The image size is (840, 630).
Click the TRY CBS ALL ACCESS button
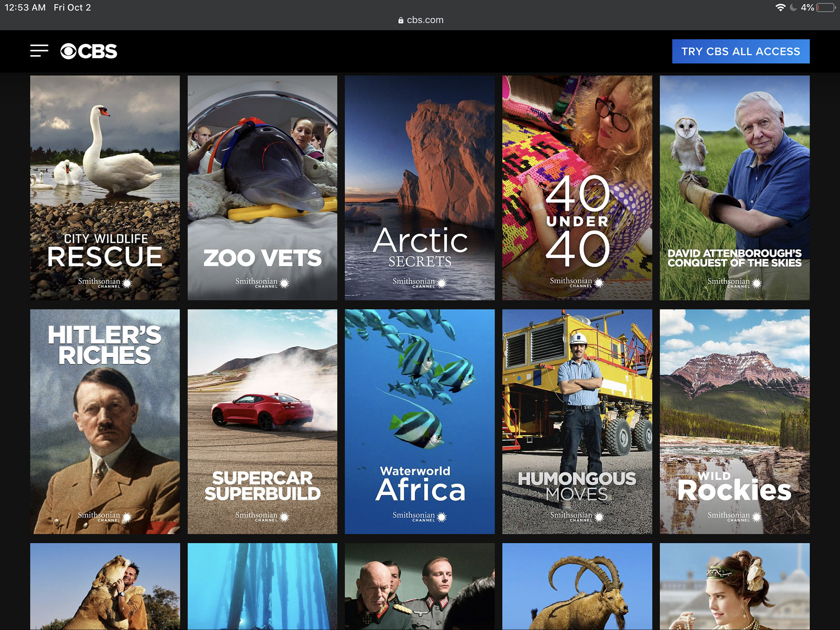(x=740, y=51)
